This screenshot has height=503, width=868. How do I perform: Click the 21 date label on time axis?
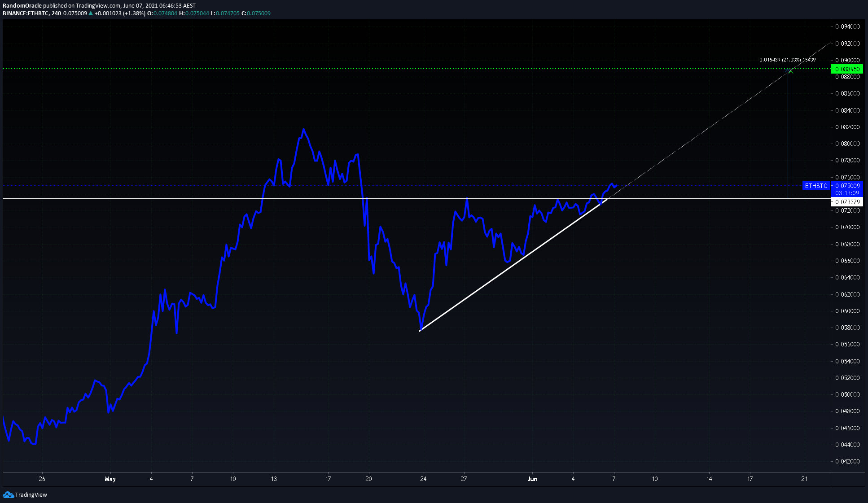point(804,479)
